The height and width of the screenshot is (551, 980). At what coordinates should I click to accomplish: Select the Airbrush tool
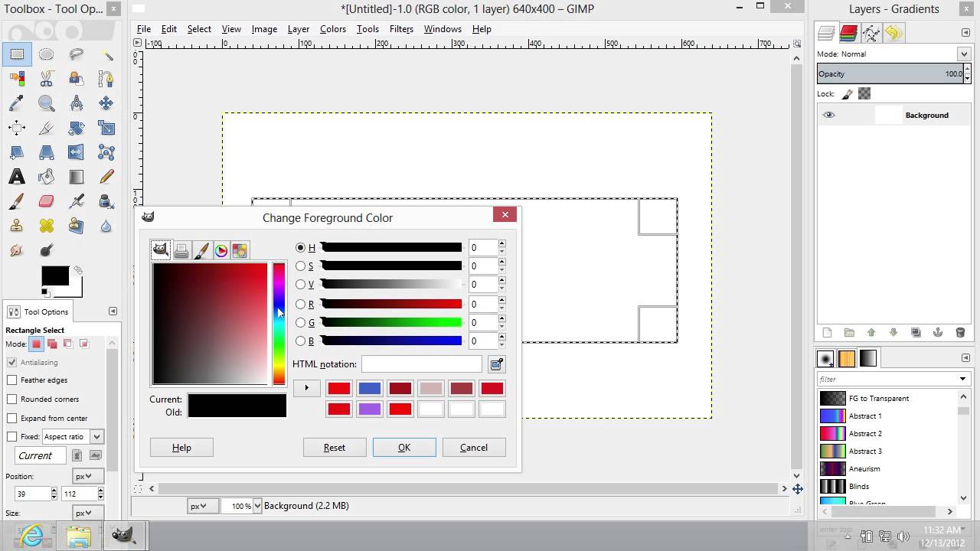coord(76,201)
